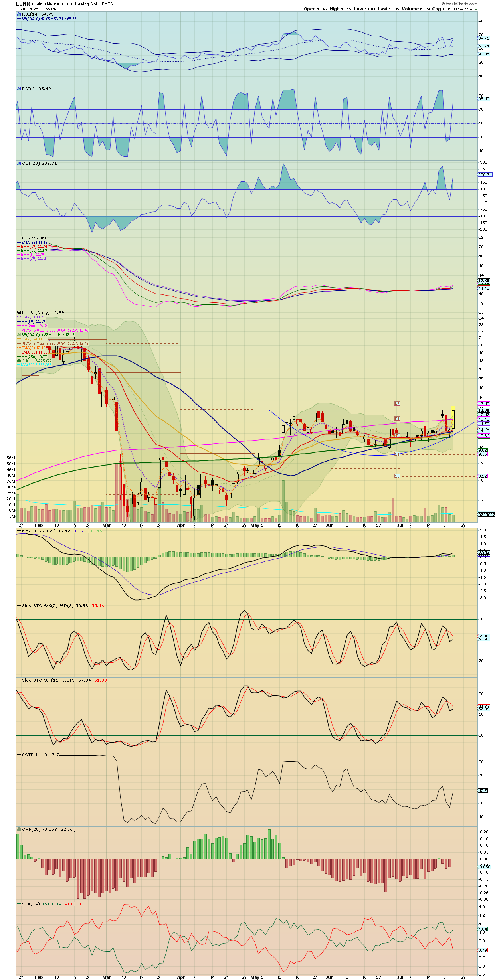Click the line marker beside Slow STO %K(5)
This screenshot has height=980, width=495.
(x=19, y=605)
